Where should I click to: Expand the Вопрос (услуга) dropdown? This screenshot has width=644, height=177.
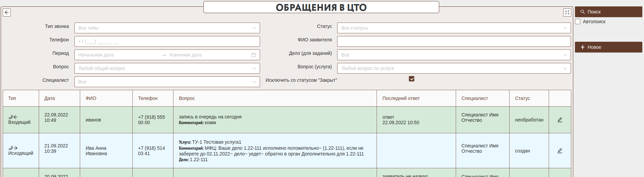pyautogui.click(x=453, y=68)
